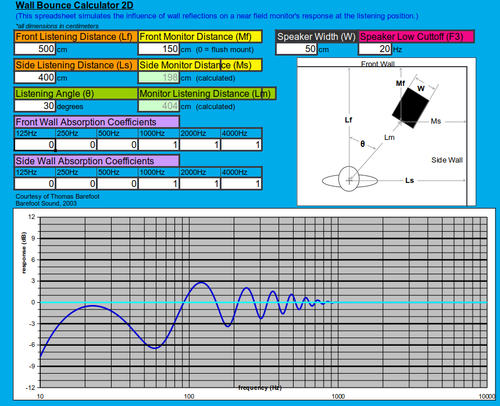Select Side Wall 1000Hz absorption cell
Screen dimensions: 500x406
coord(159,184)
